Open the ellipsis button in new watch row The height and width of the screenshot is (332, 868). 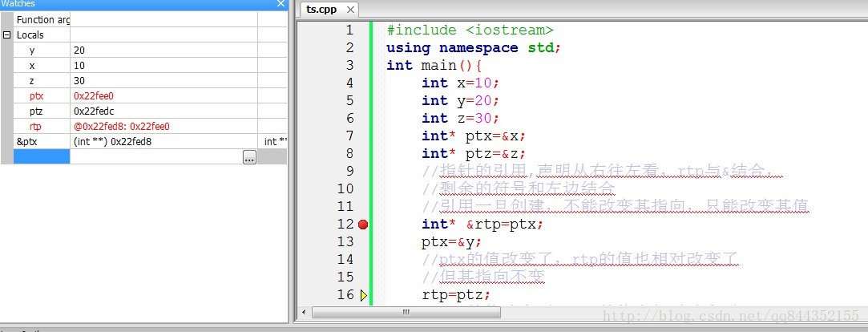(250, 157)
